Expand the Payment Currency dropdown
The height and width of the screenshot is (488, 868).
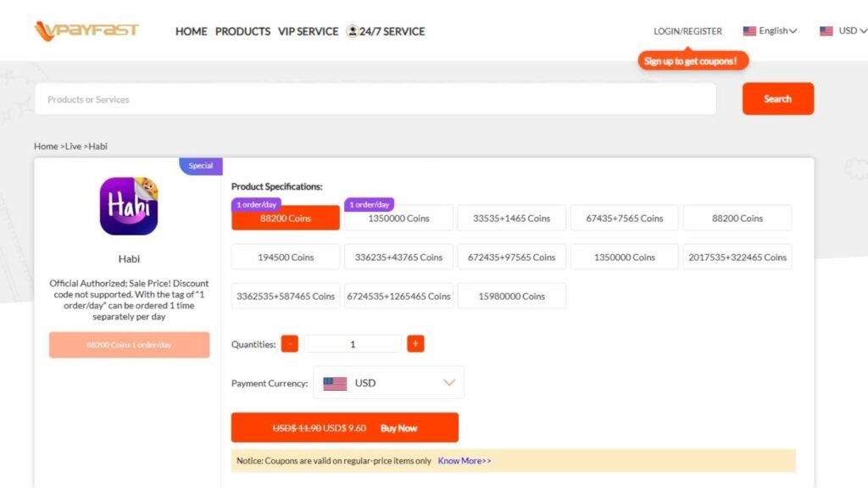point(449,382)
